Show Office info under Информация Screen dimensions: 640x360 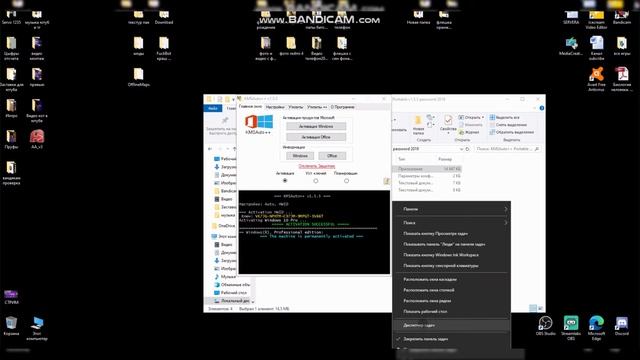coord(332,156)
